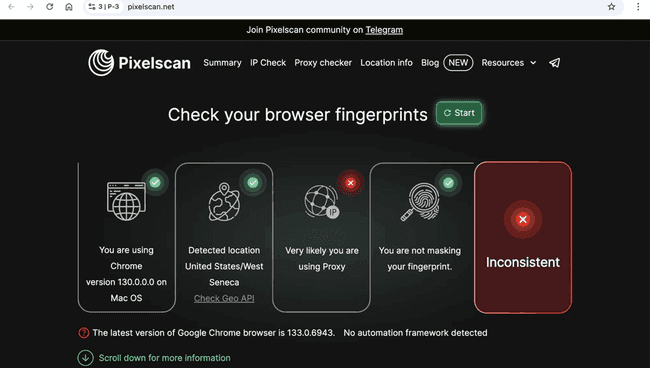Open the Check Geo API link

(x=224, y=298)
